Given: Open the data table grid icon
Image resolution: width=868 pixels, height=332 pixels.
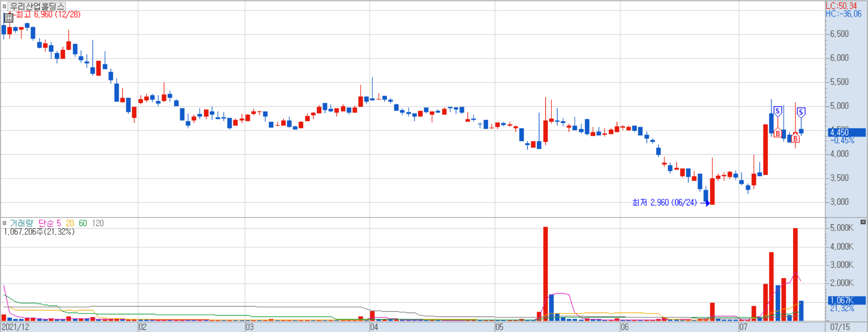Looking at the screenshot, I should tap(8, 18).
